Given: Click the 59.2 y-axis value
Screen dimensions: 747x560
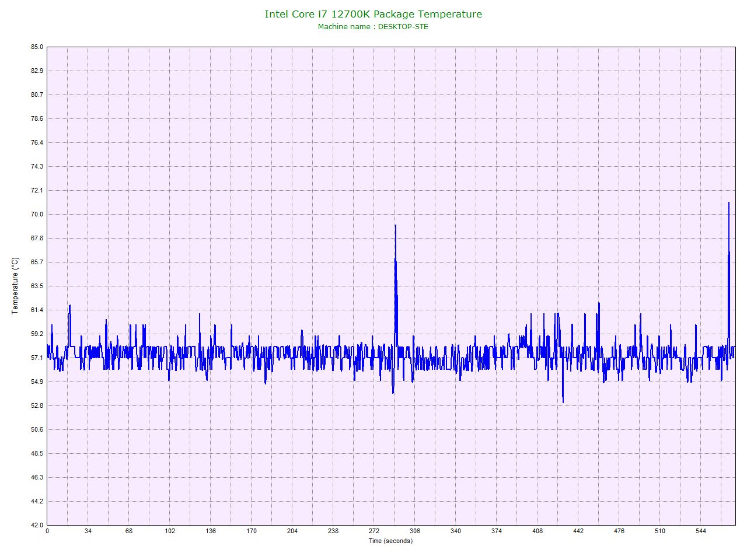Looking at the screenshot, I should pyautogui.click(x=37, y=334).
